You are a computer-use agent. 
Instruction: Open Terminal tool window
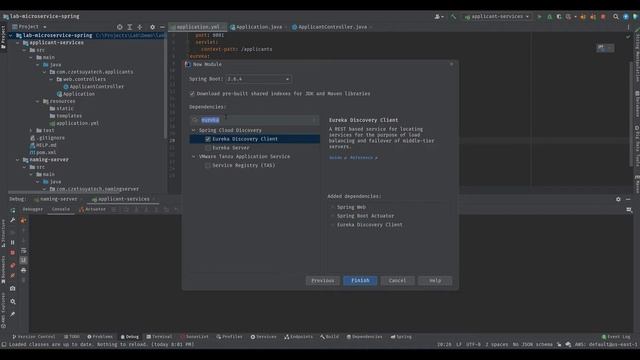159,337
